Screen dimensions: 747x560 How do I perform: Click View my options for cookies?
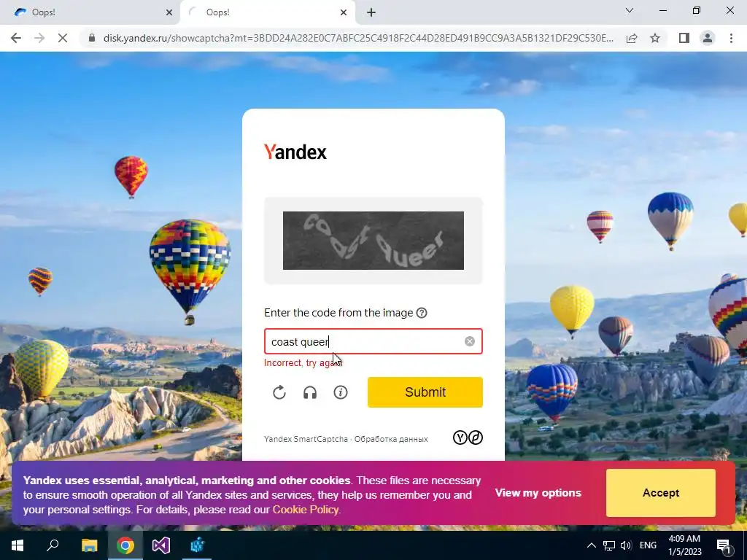point(538,493)
